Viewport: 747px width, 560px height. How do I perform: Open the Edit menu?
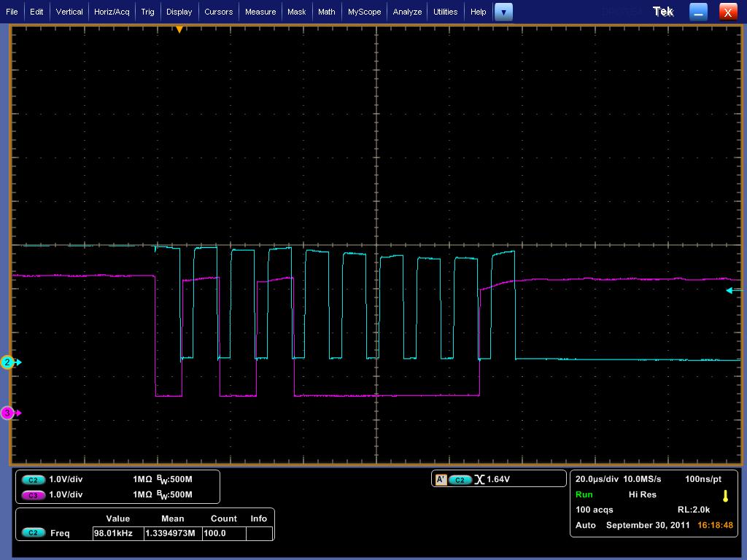[36, 12]
